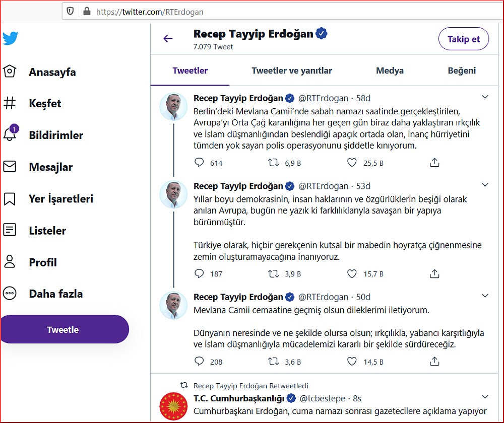Click the 58d timestamp
Screen dimensions: 504x423
363,98
